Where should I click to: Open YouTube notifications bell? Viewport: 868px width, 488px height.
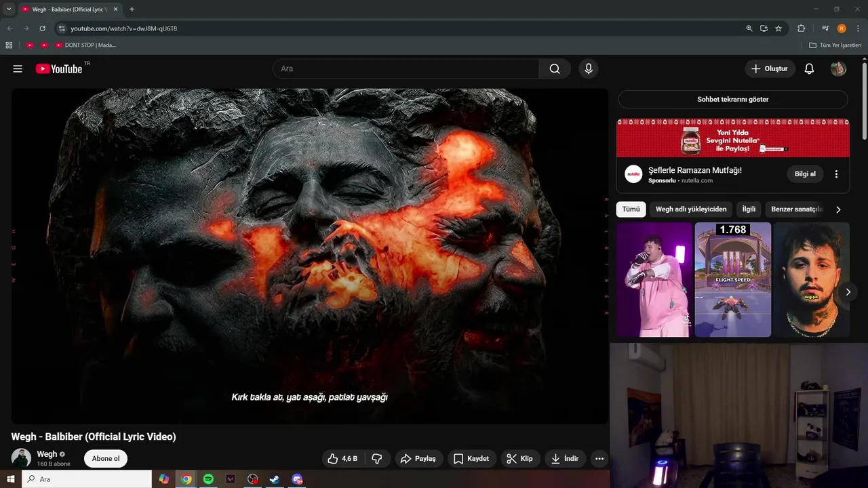pyautogui.click(x=809, y=68)
